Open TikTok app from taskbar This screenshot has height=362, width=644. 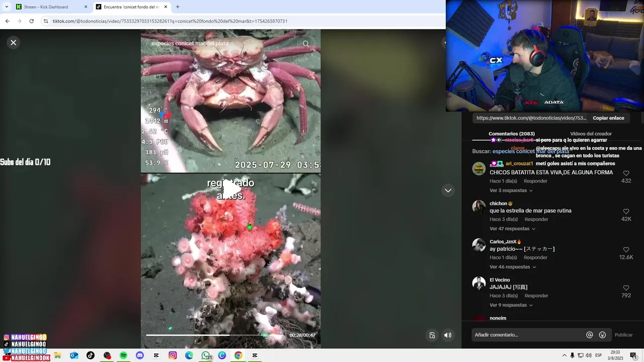[90, 355]
